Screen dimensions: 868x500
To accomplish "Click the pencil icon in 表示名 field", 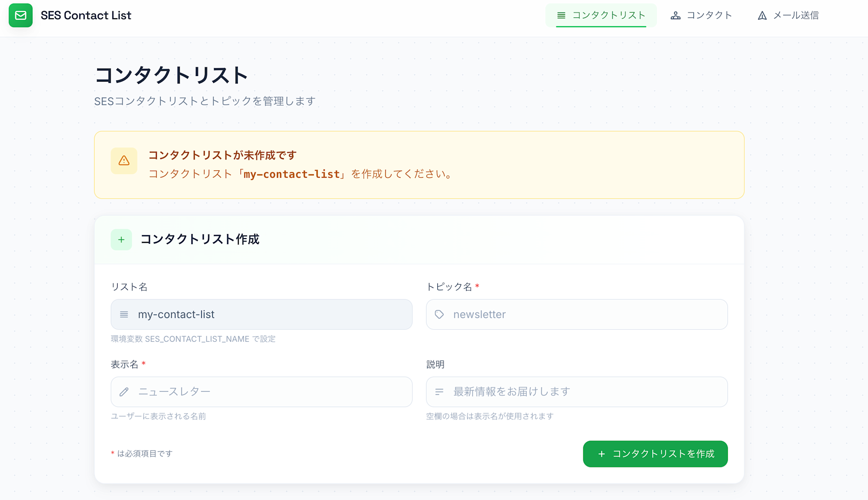I will 124,392.
